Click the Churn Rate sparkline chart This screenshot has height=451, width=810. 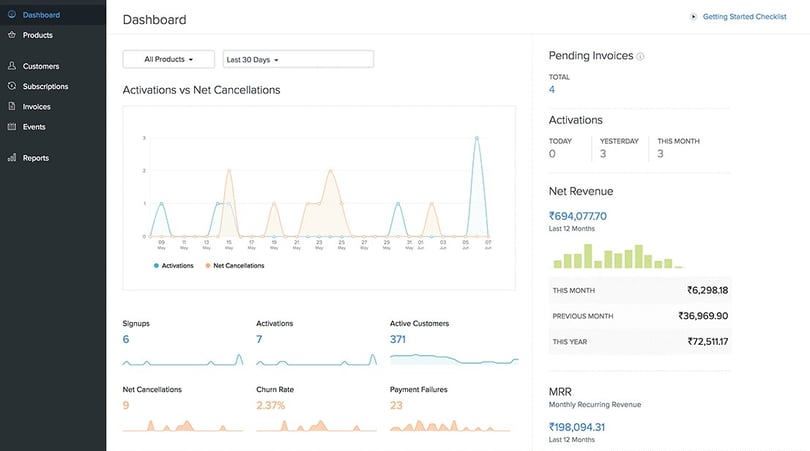(x=316, y=425)
